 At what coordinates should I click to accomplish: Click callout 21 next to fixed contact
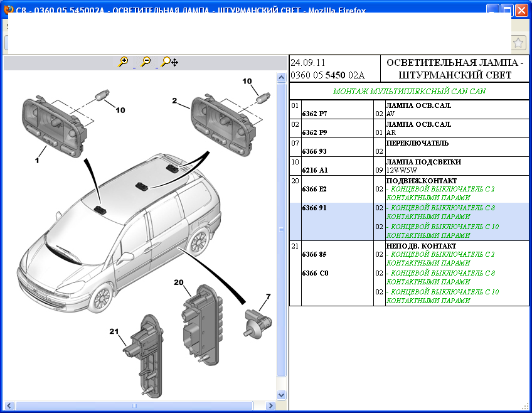pos(114,331)
